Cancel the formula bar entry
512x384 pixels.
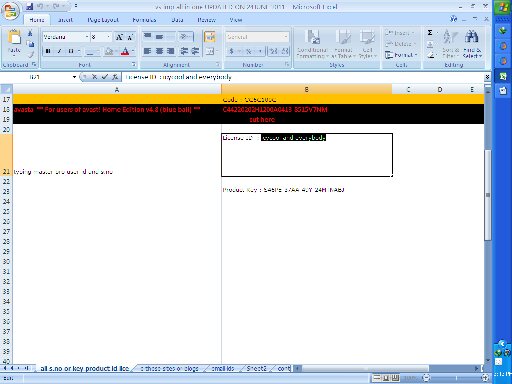[94, 77]
